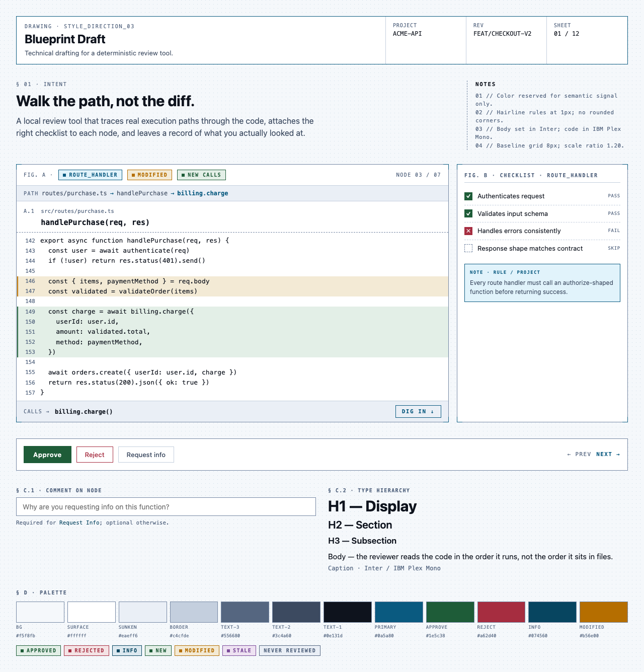
Task: Toggle the Handles errors consistently checkbox
Action: point(468,231)
